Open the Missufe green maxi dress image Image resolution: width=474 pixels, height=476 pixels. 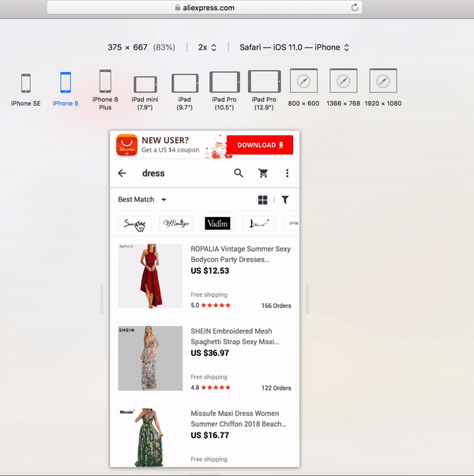coord(150,437)
